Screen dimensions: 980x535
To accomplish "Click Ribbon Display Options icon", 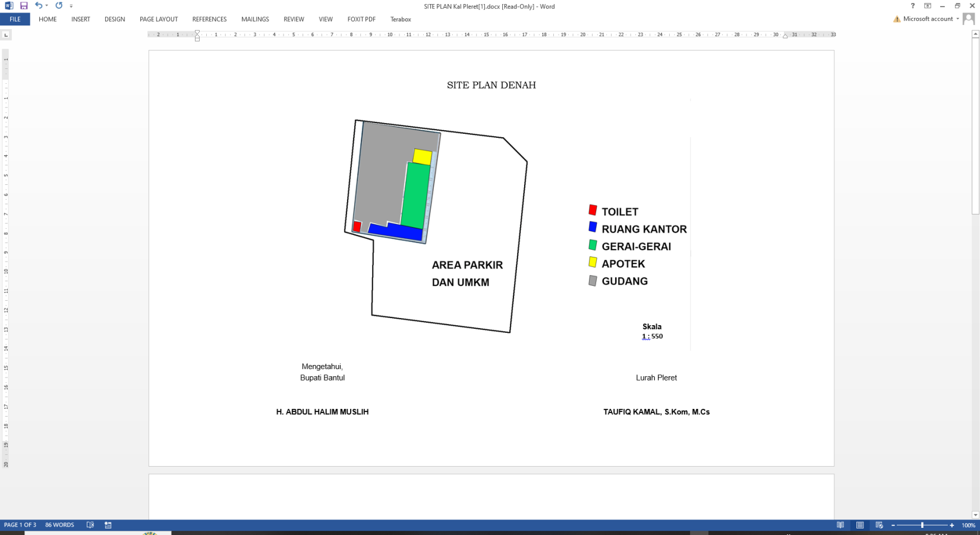I will click(927, 6).
